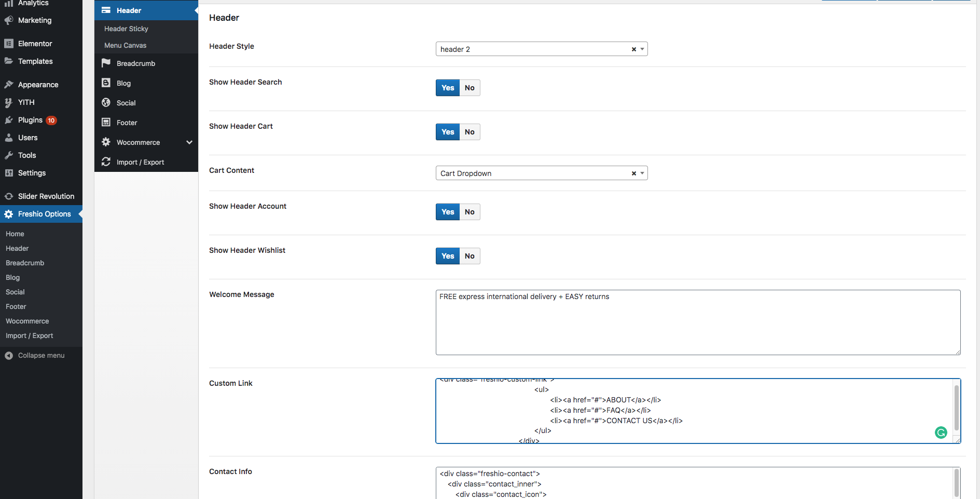This screenshot has width=980, height=499.
Task: Click the Grammarly icon in Custom Link textarea
Action: (x=941, y=433)
